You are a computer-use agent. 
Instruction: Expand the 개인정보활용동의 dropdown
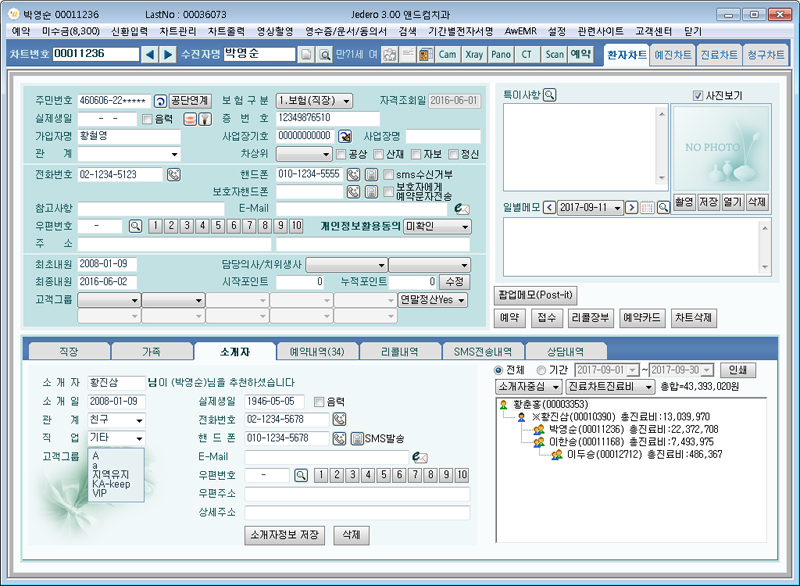point(436,226)
